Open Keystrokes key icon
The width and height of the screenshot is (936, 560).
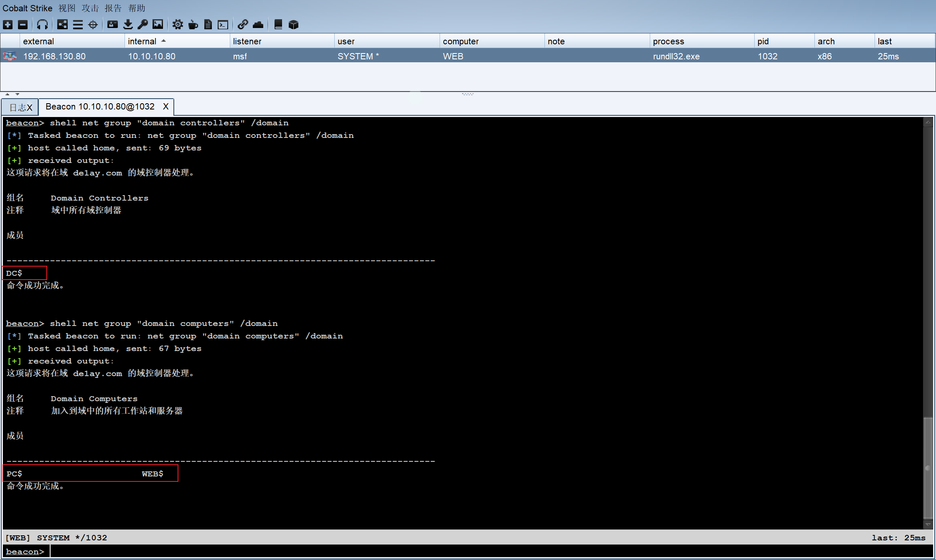(x=142, y=25)
